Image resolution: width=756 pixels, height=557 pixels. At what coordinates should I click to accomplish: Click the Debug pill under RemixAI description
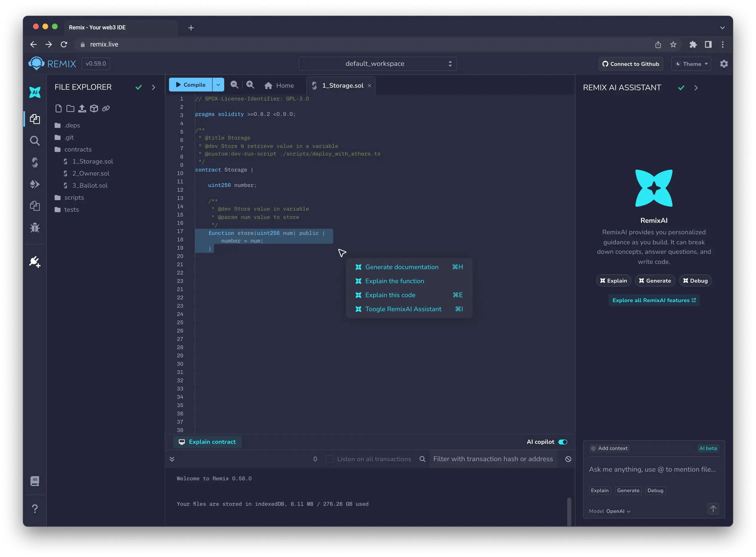pyautogui.click(x=695, y=281)
